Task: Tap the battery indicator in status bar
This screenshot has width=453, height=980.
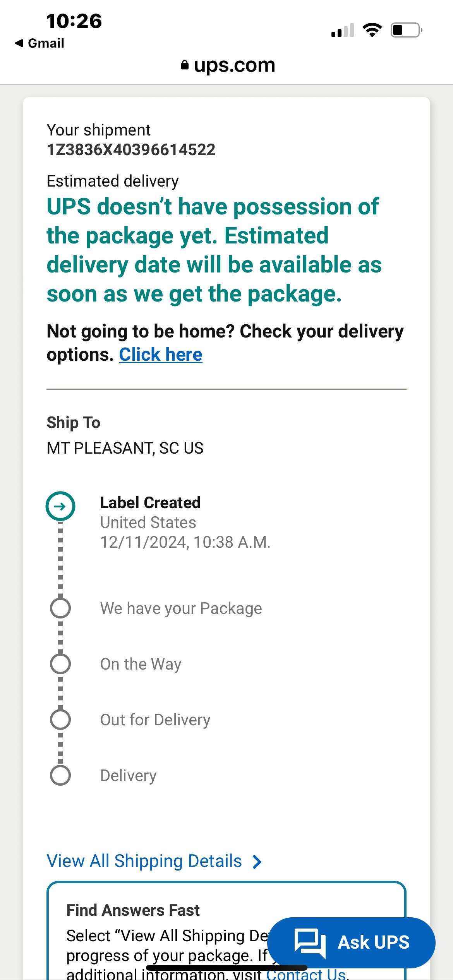Action: pos(407,30)
